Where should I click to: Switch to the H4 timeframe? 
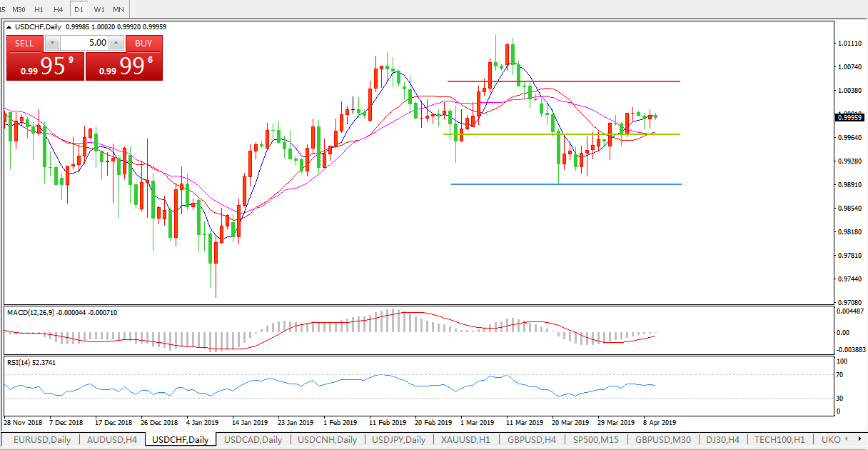pos(59,9)
